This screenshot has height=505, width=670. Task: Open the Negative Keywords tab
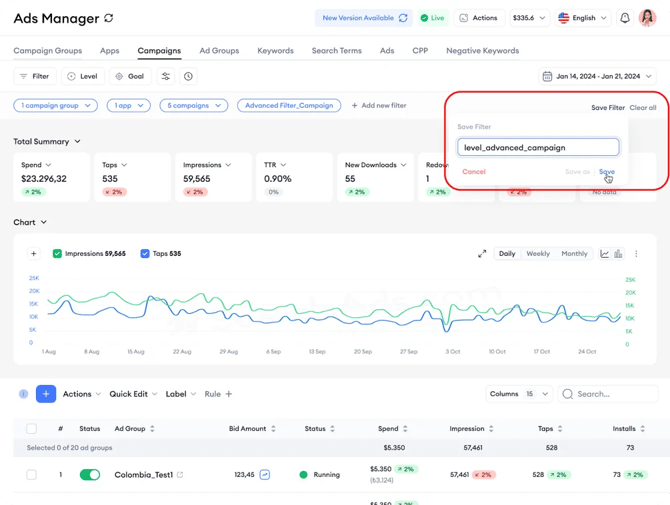pos(482,50)
